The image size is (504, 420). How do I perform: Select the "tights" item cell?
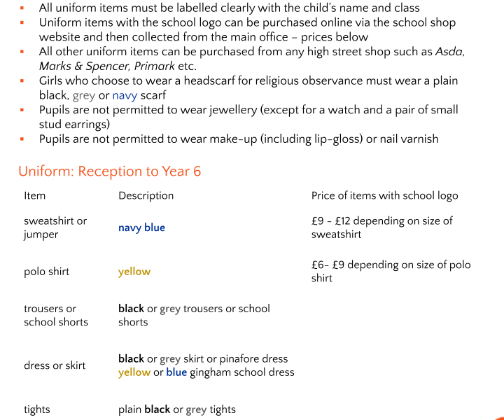pyautogui.click(x=37, y=409)
